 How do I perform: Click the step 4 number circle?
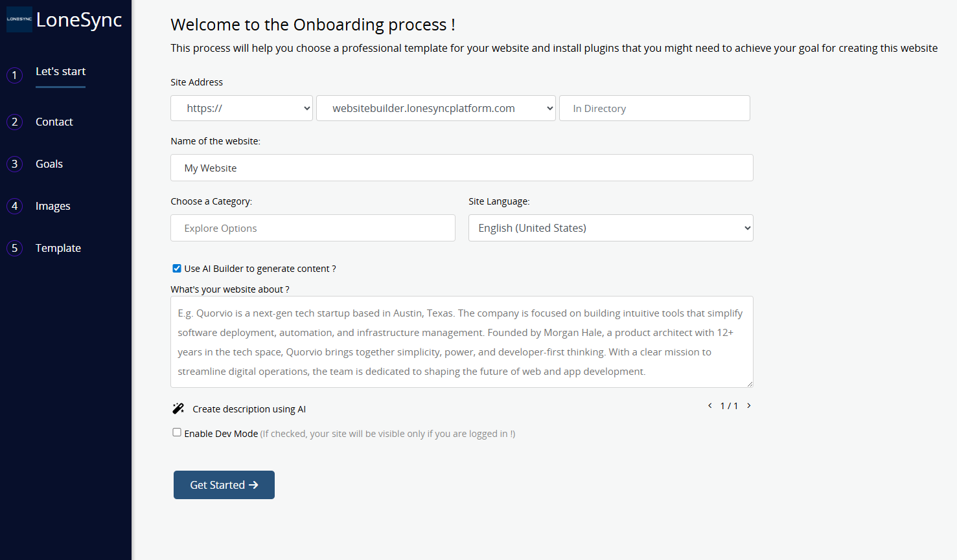(x=15, y=206)
